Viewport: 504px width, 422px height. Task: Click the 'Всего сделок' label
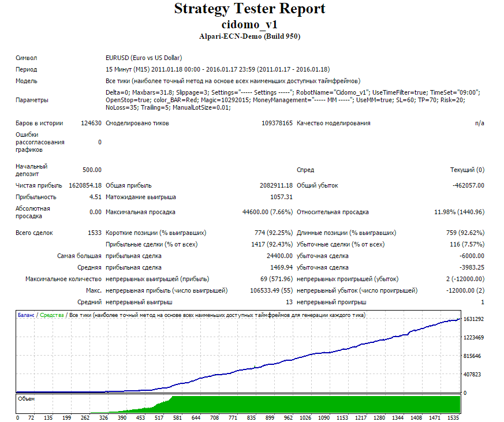tap(35, 233)
